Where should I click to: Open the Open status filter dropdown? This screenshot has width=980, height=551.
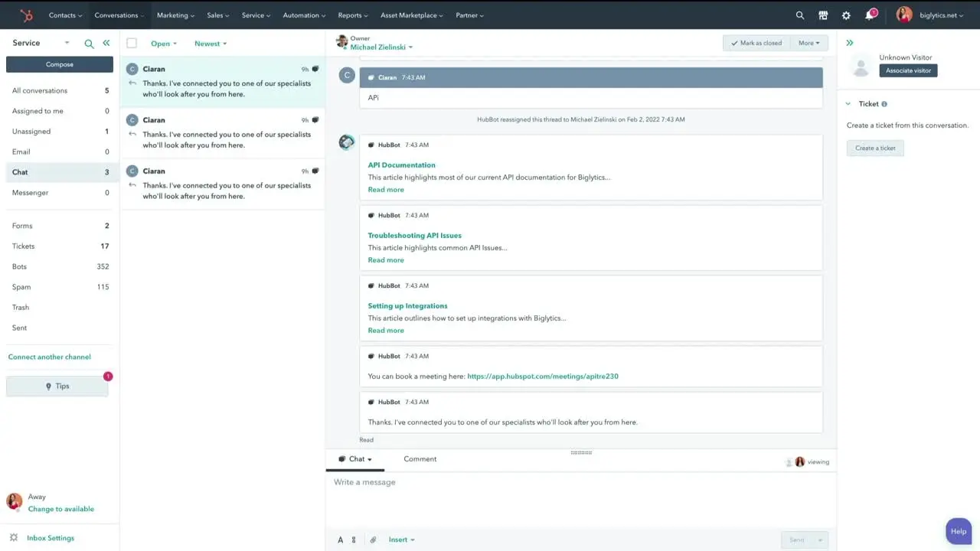click(x=163, y=44)
